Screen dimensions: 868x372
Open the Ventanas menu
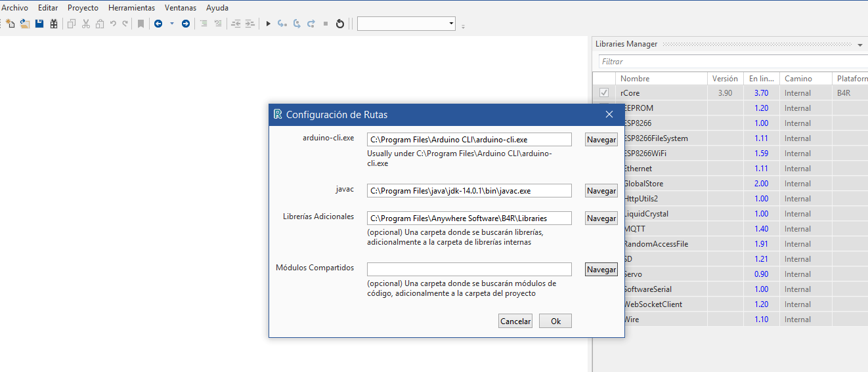pos(181,8)
